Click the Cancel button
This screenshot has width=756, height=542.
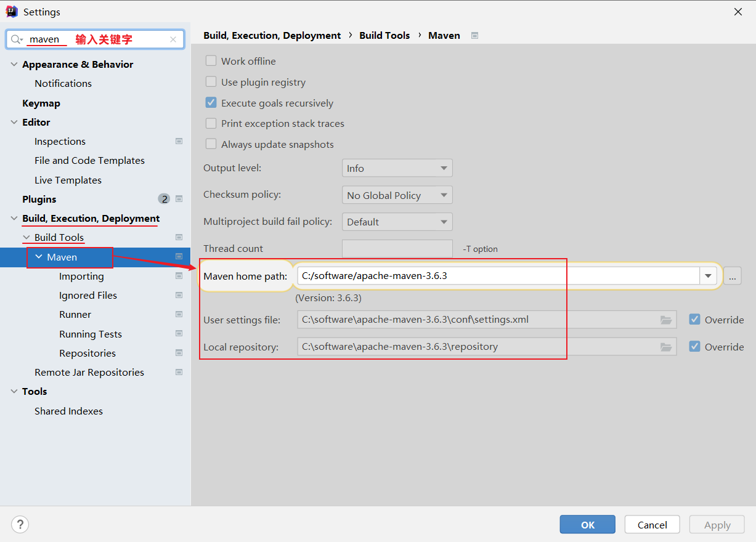click(652, 525)
